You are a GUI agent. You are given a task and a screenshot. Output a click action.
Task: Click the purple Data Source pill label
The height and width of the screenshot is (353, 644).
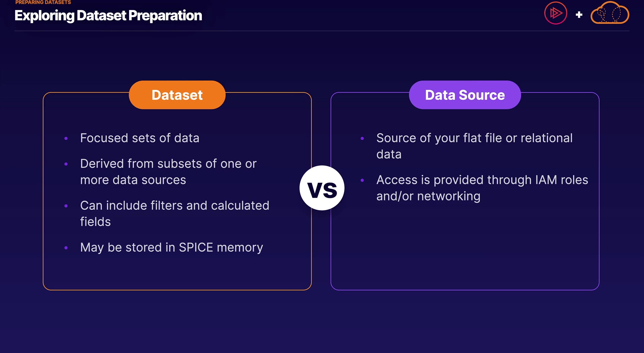[465, 95]
